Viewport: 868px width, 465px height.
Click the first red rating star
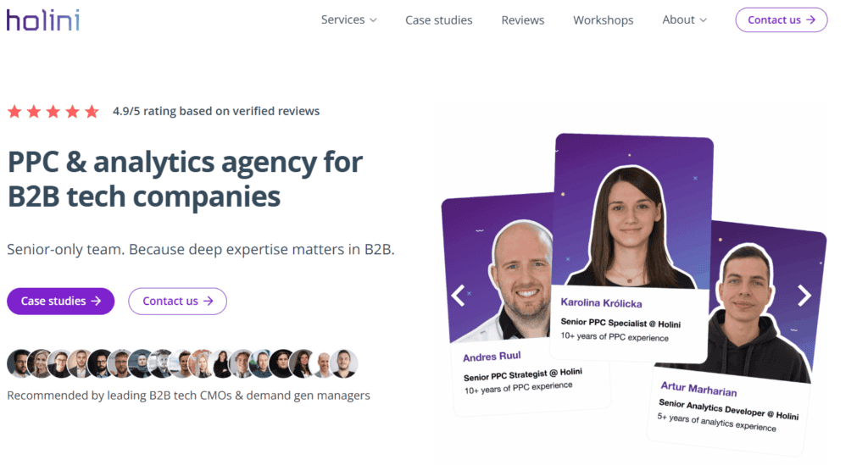coord(14,112)
